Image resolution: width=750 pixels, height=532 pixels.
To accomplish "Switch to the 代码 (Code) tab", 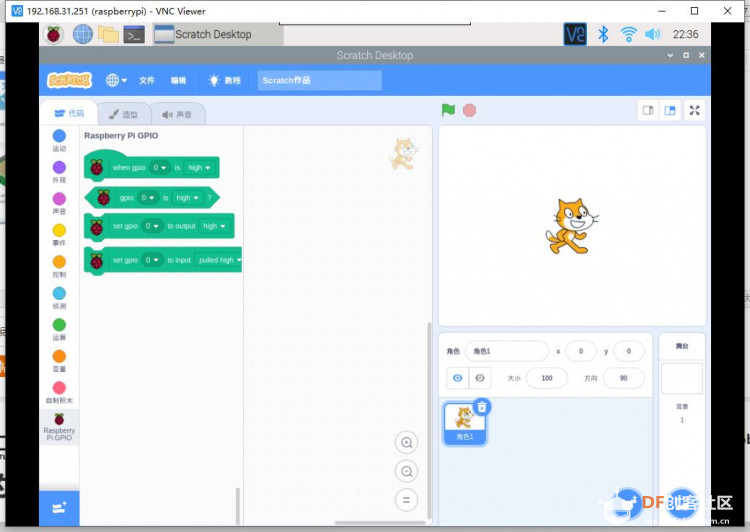I will pos(69,113).
